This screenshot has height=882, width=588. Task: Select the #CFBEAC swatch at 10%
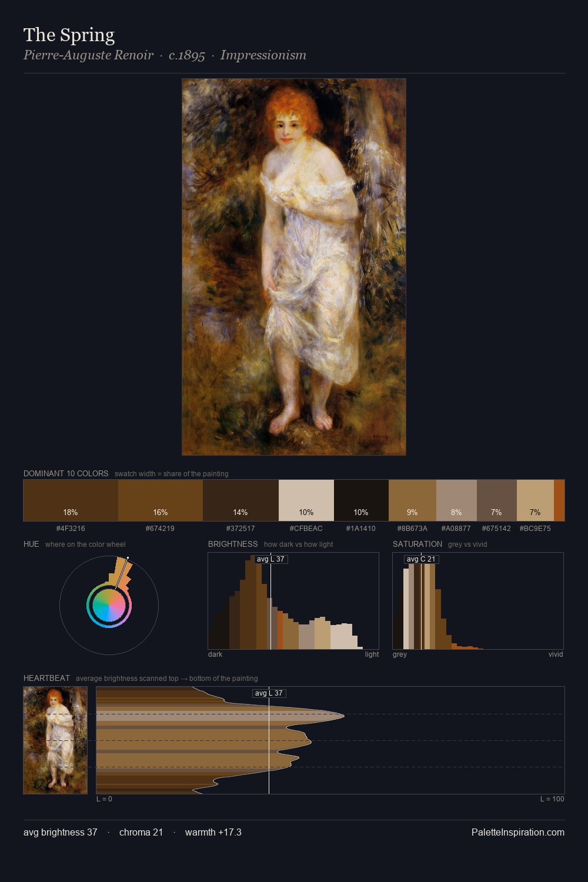[306, 500]
